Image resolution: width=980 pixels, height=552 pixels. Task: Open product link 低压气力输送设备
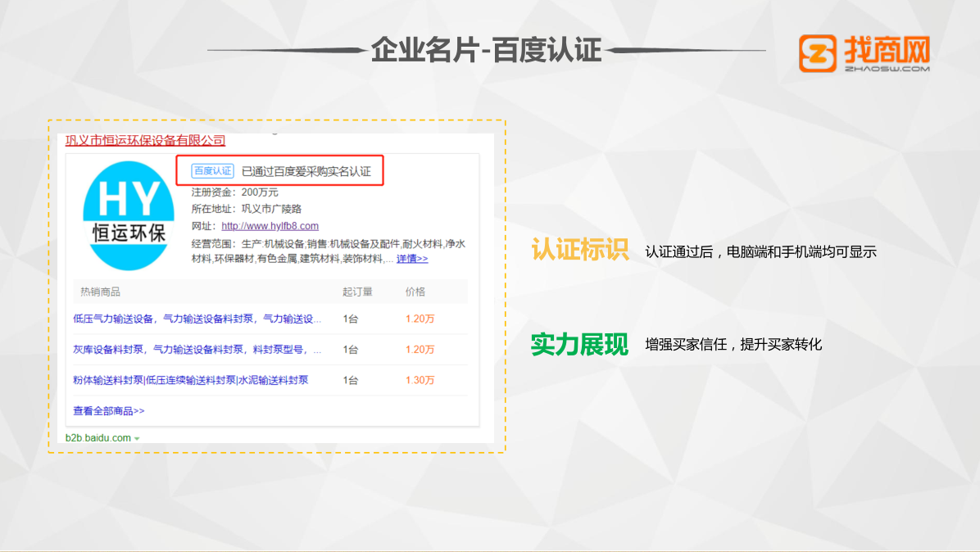(114, 318)
